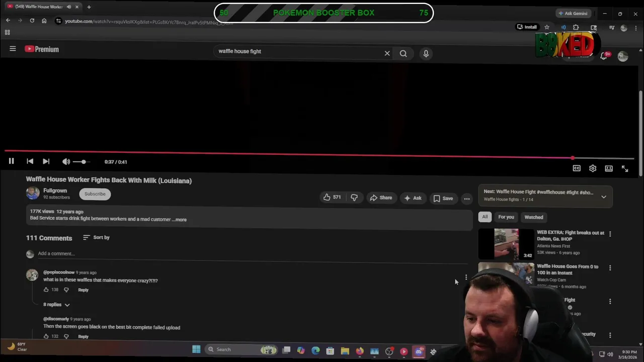Share this video

(x=381, y=198)
